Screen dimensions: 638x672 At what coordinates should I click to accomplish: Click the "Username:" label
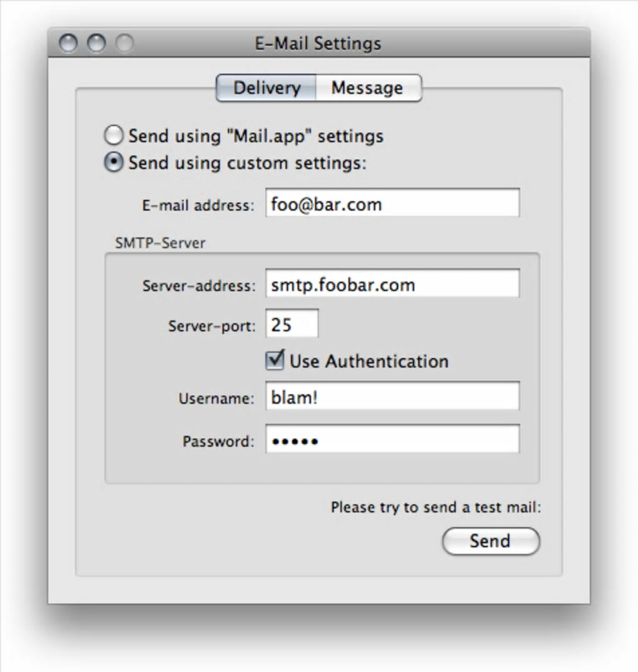tap(216, 399)
